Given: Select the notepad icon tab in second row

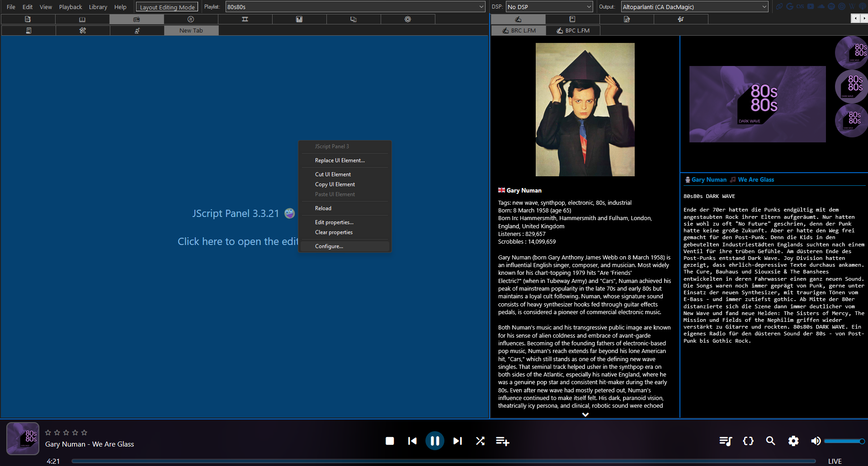Looking at the screenshot, I should pyautogui.click(x=28, y=30).
